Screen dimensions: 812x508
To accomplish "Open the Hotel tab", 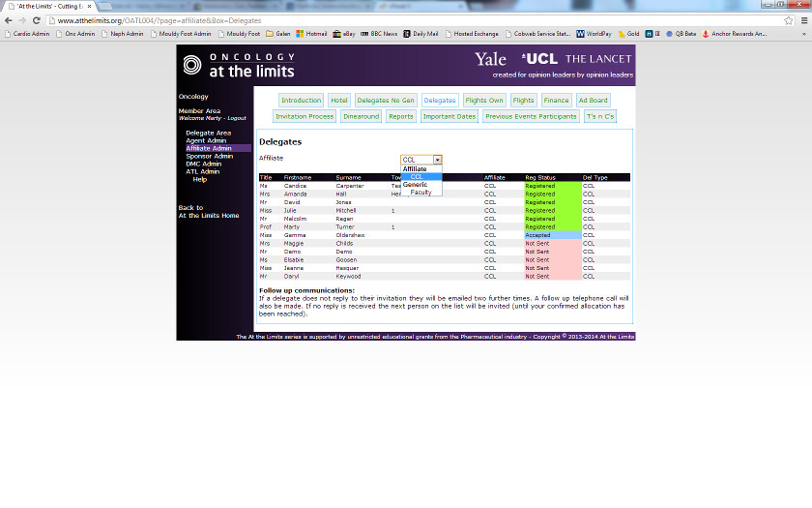I will coord(339,100).
